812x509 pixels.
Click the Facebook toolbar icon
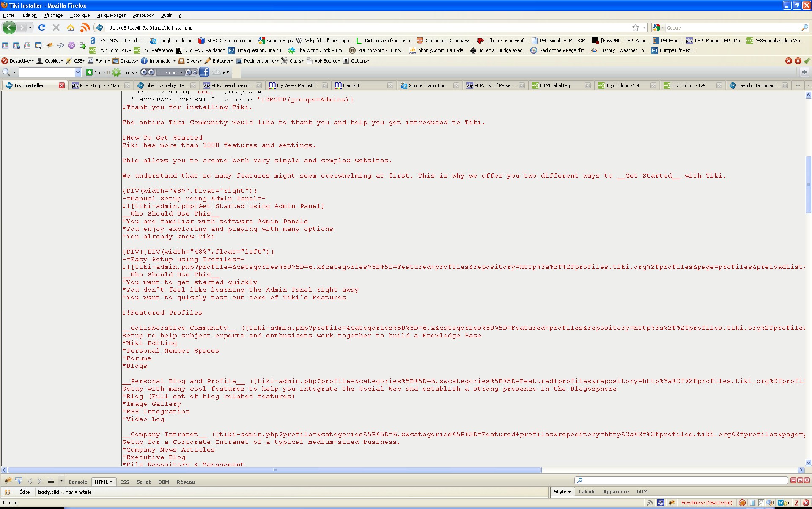pyautogui.click(x=204, y=72)
